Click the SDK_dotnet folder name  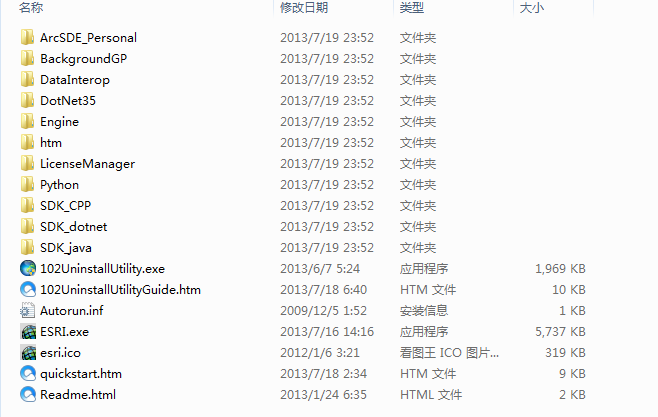pos(73,227)
